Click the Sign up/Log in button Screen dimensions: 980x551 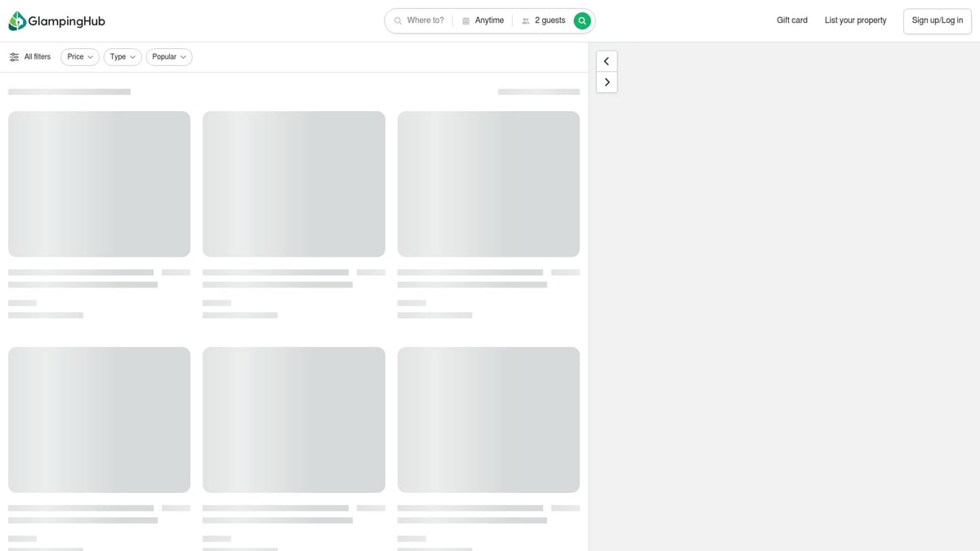pos(937,20)
